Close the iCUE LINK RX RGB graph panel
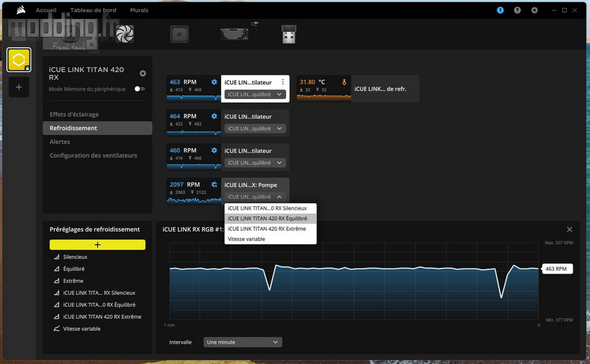The image size is (590, 364). click(x=569, y=229)
